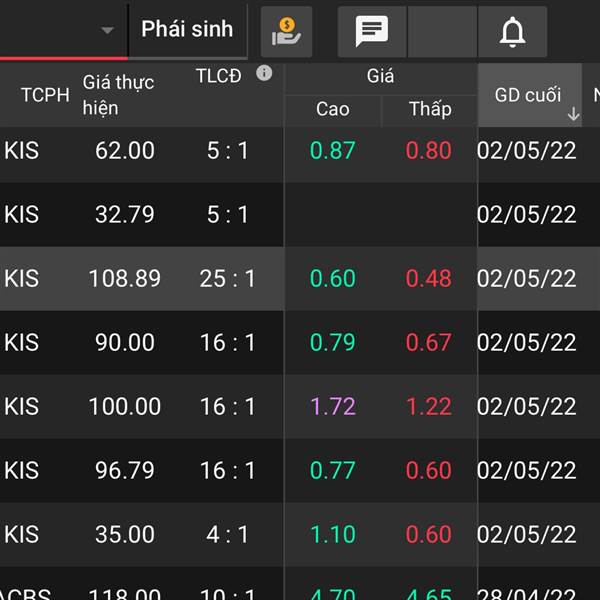
Task: Sort by the TCPH column header
Action: coord(45,95)
